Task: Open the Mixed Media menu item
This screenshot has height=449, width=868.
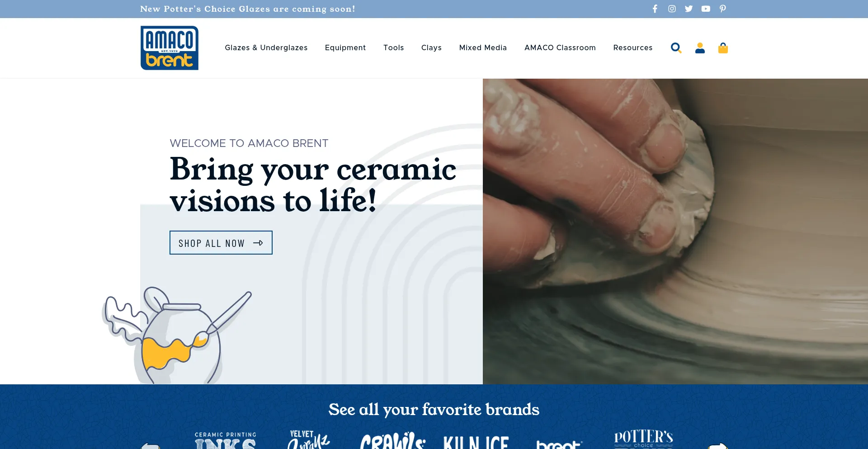Action: (483, 47)
